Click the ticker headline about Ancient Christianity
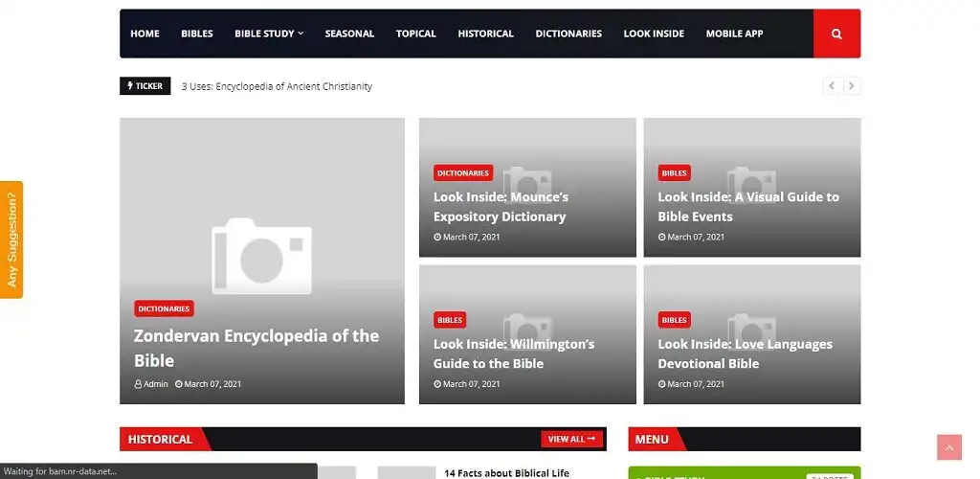This screenshot has width=980, height=479. point(277,86)
